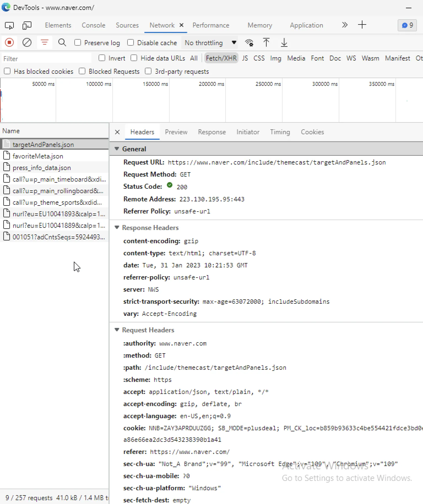Image resolution: width=423 pixels, height=504 pixels.
Task: Open the Sources tab
Action: tap(127, 25)
